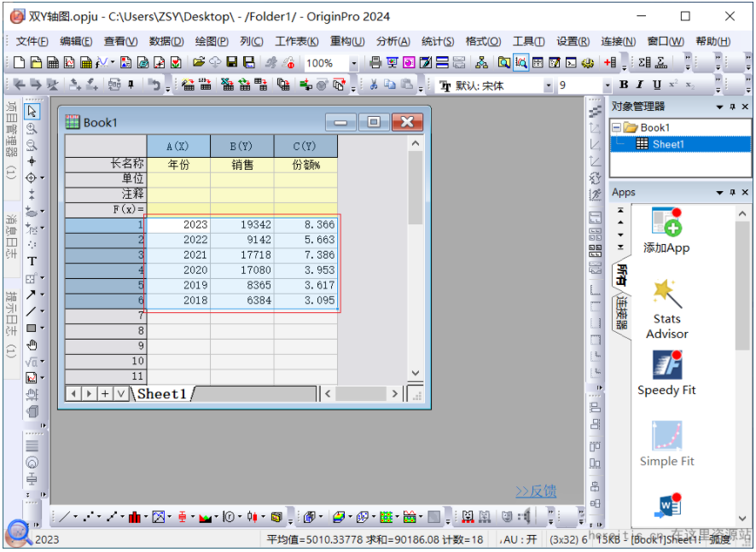
Task: Open the Simple Fit app
Action: pyautogui.click(x=666, y=444)
